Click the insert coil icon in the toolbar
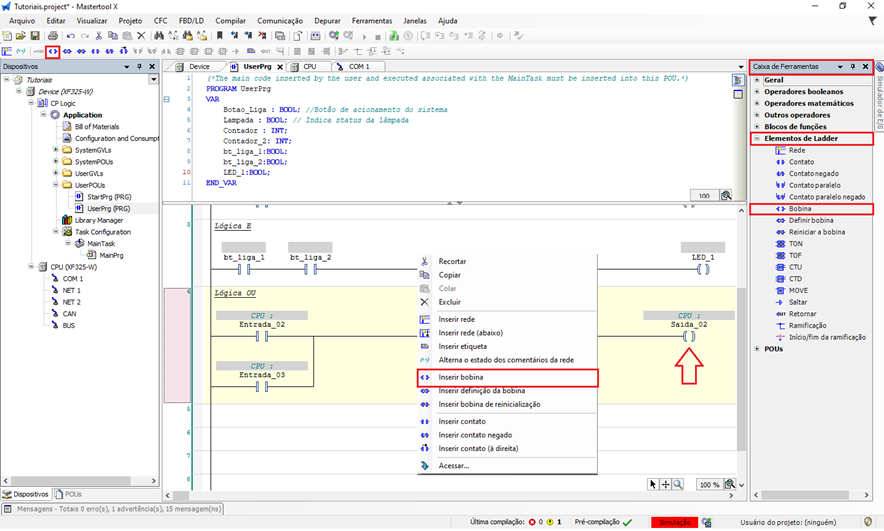The height and width of the screenshot is (531, 884). (52, 50)
